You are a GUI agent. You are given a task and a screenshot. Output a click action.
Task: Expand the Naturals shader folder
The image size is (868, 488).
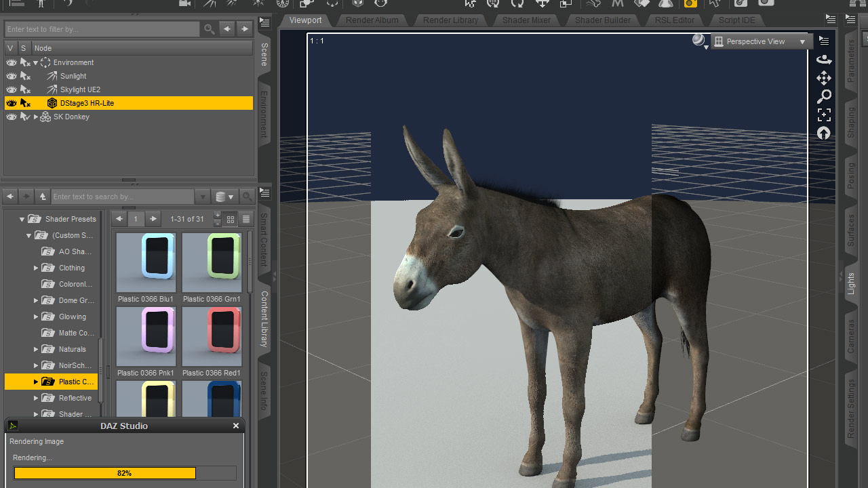click(x=36, y=349)
